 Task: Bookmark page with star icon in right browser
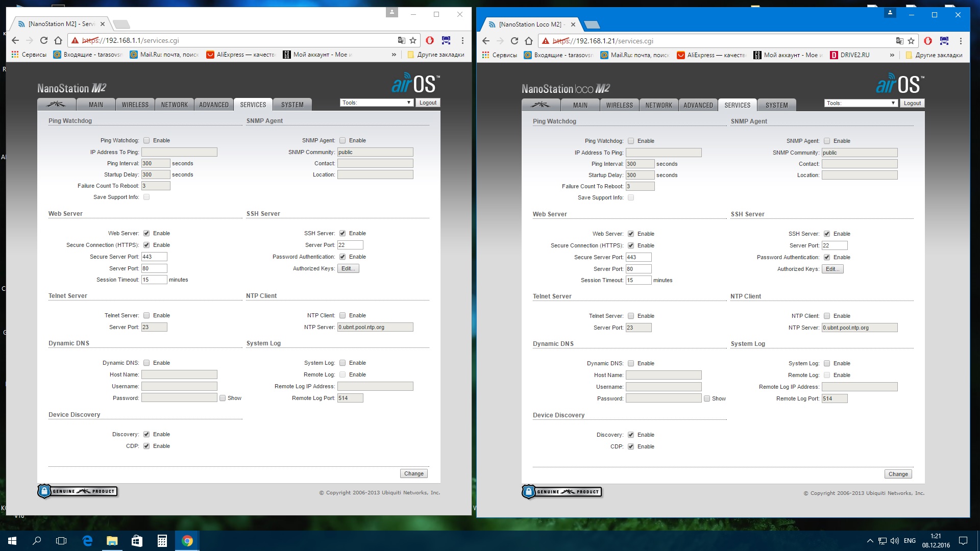click(911, 41)
